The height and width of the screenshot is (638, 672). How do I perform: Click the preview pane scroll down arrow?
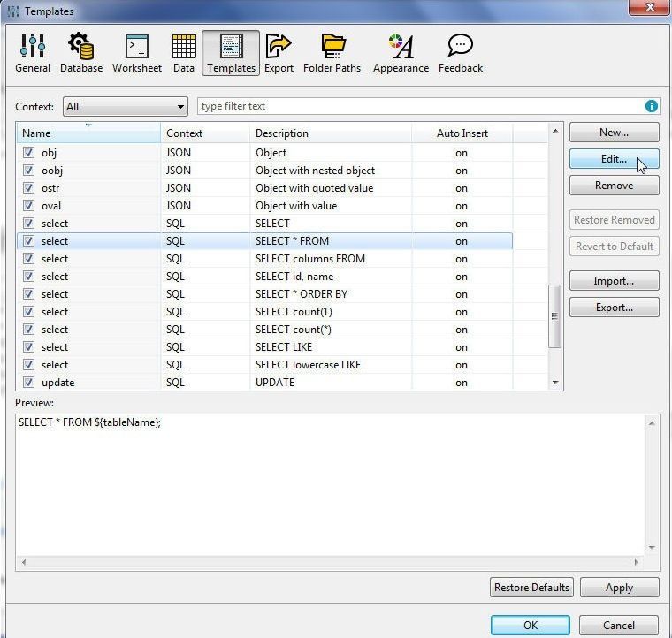coord(652,547)
